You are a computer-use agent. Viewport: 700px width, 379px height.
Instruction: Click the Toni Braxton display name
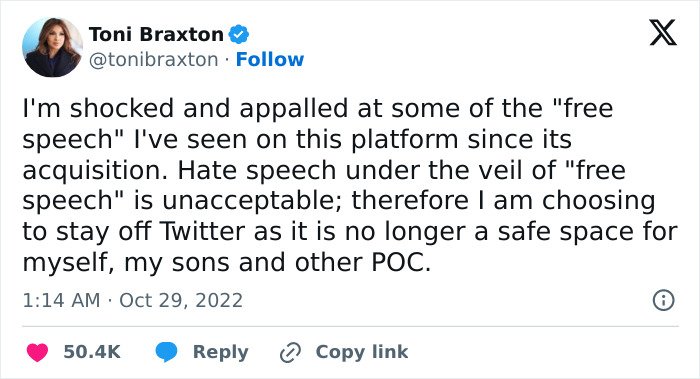(x=156, y=34)
